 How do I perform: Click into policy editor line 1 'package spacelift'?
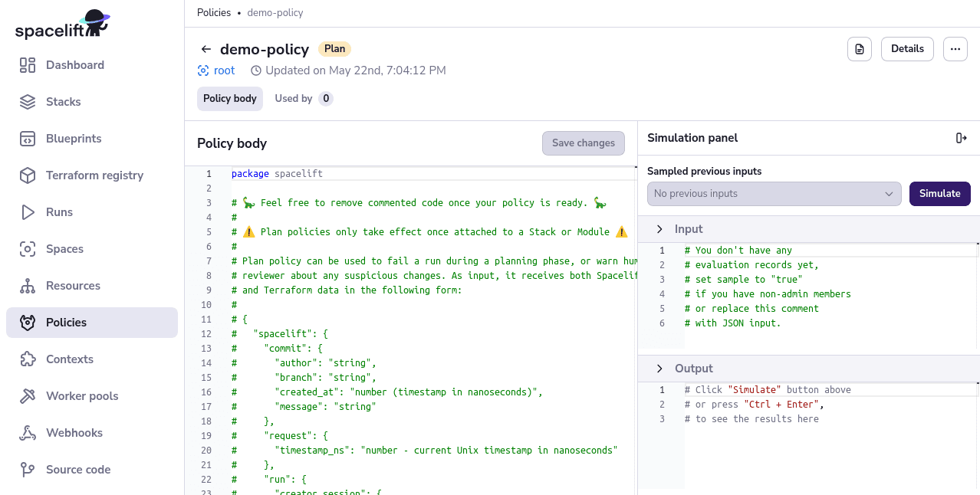point(277,174)
